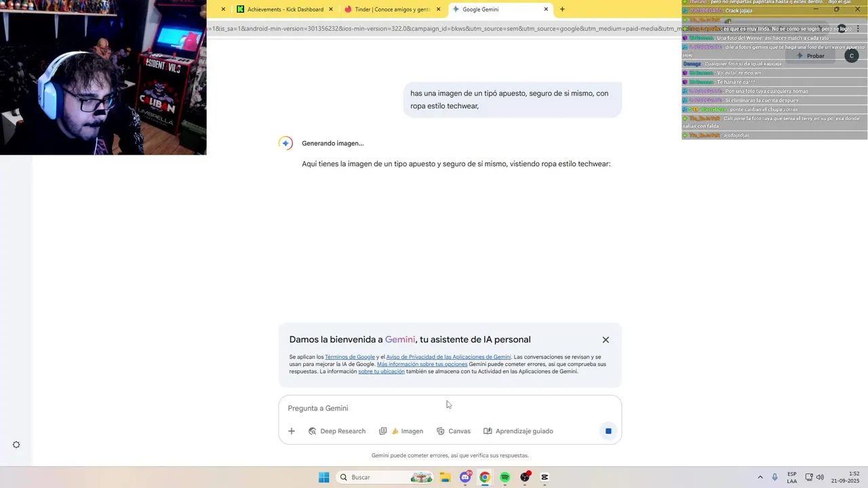Open File Explorer from the taskbar
868x488 pixels.
pos(445,477)
